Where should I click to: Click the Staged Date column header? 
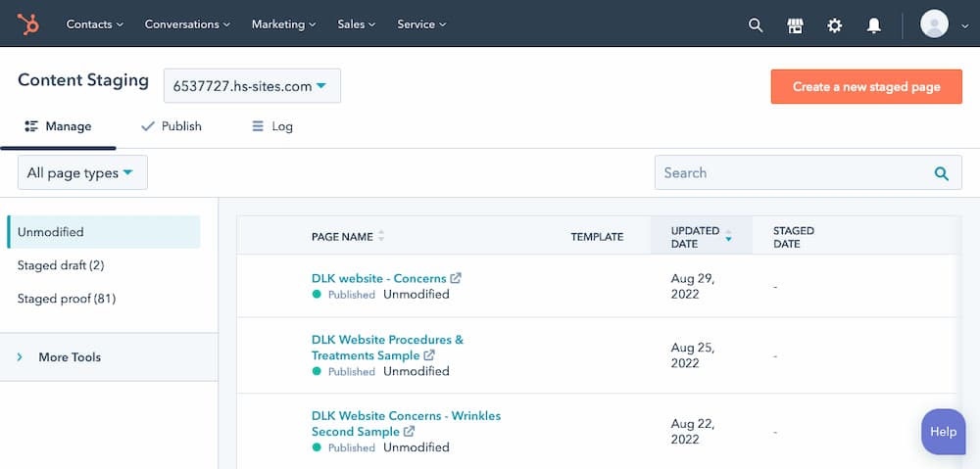pyautogui.click(x=793, y=237)
